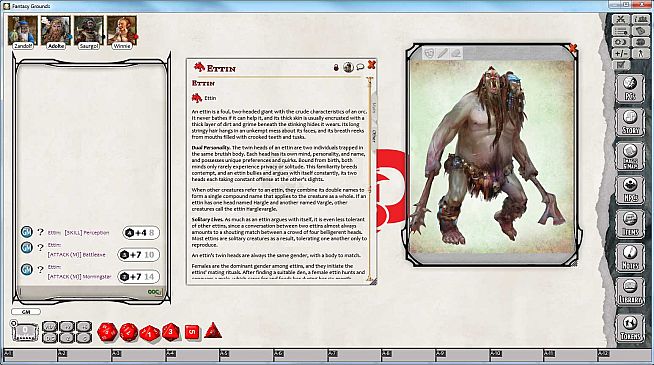Switch to the Other side tab of Ettin window
Image resolution: width=654 pixels, height=365 pixels.
[x=374, y=136]
